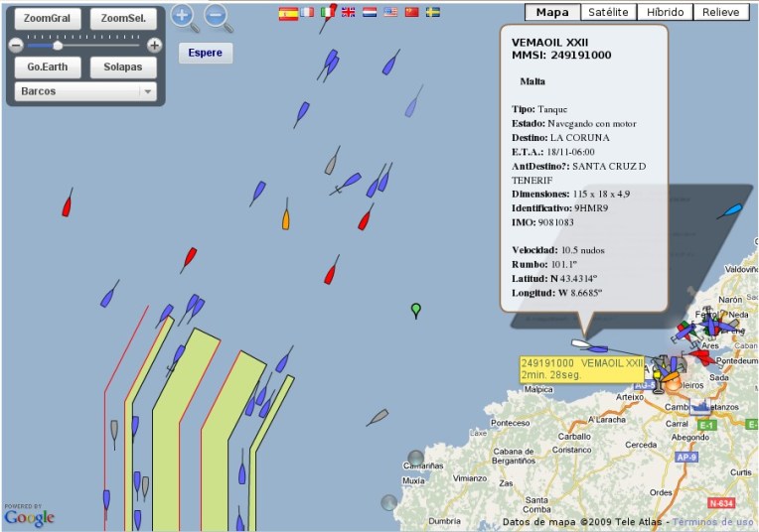Screen dimensions: 759x532
Task: Choose the Swedish flag language icon
Action: 433,13
